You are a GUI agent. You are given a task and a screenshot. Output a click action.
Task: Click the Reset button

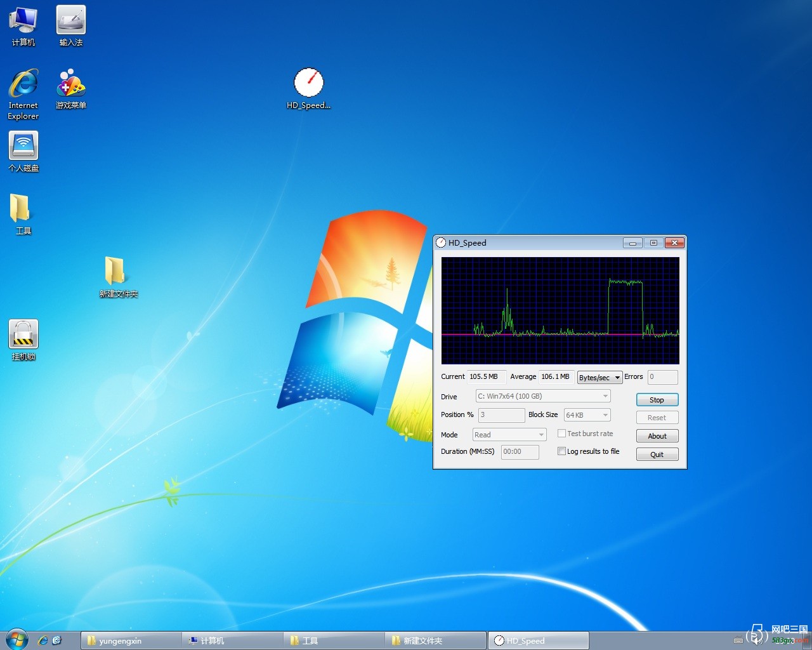[657, 418]
